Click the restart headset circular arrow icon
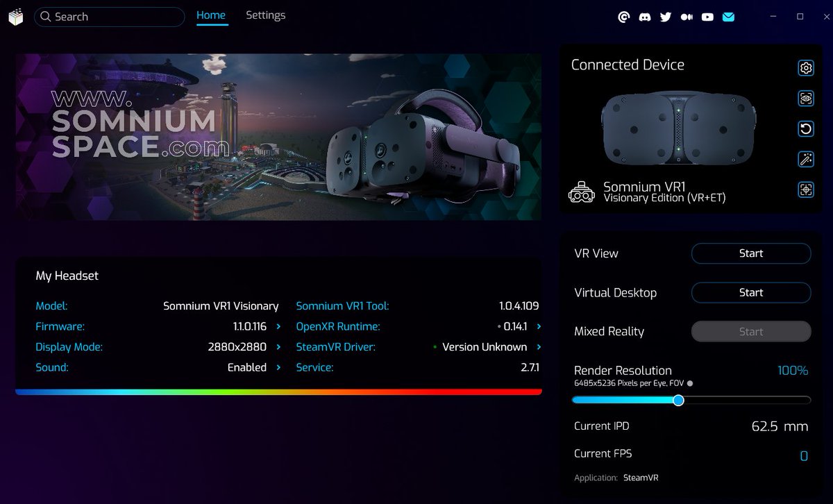The image size is (833, 504). (805, 128)
